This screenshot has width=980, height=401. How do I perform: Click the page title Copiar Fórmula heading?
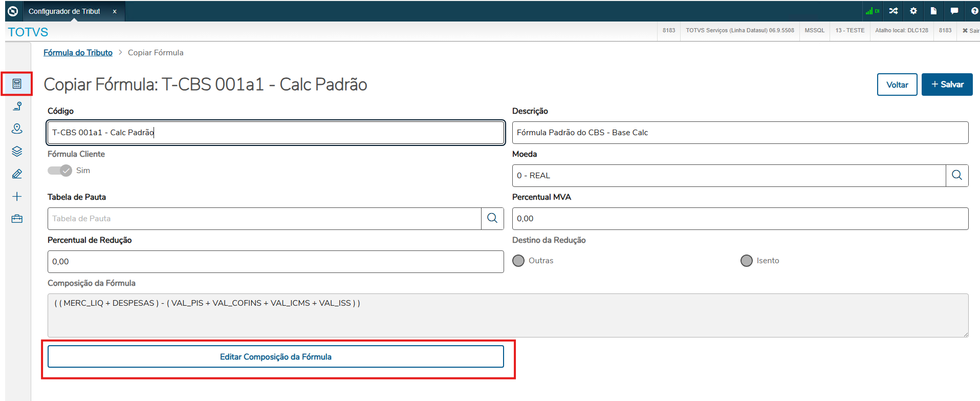click(x=206, y=85)
